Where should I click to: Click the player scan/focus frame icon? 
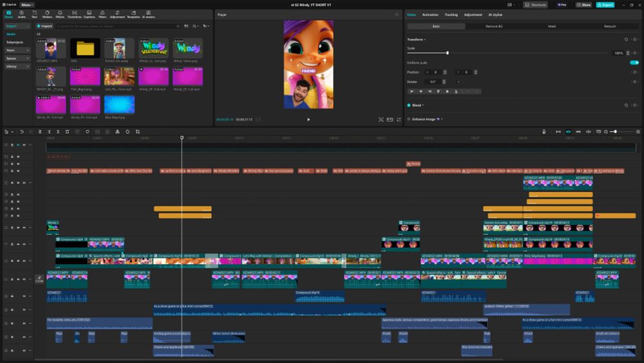(381, 120)
